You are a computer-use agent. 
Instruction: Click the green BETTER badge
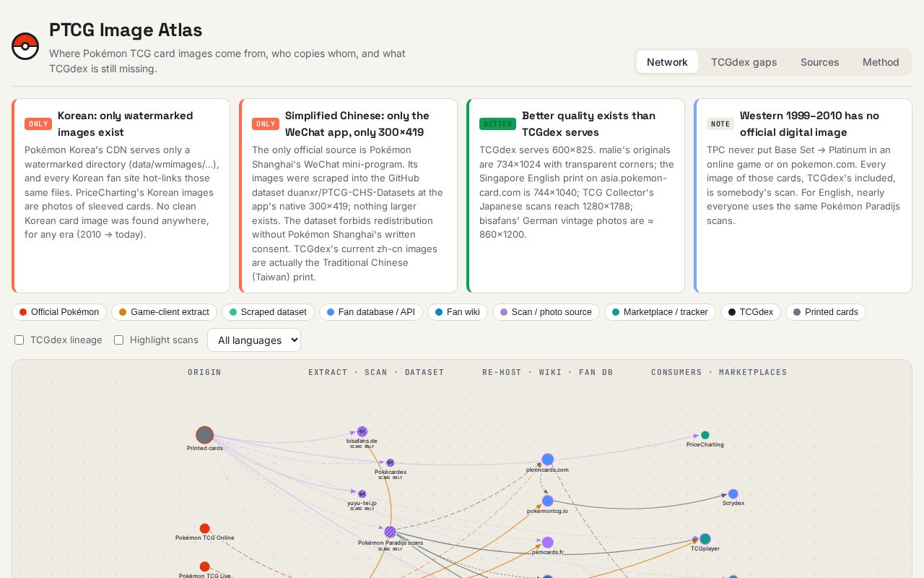click(498, 124)
